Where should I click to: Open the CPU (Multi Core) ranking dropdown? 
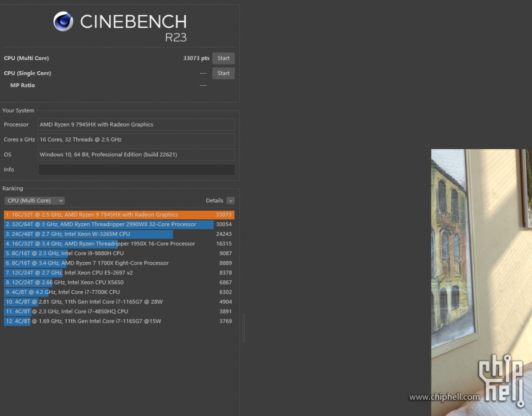coord(34,200)
